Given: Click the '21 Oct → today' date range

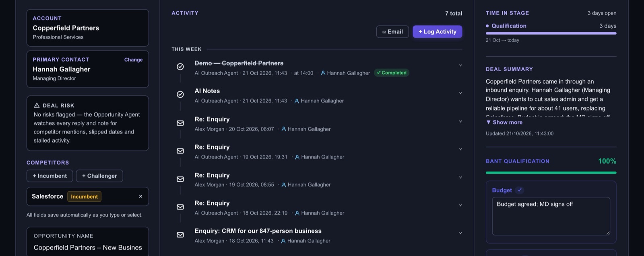Looking at the screenshot, I should [502, 40].
